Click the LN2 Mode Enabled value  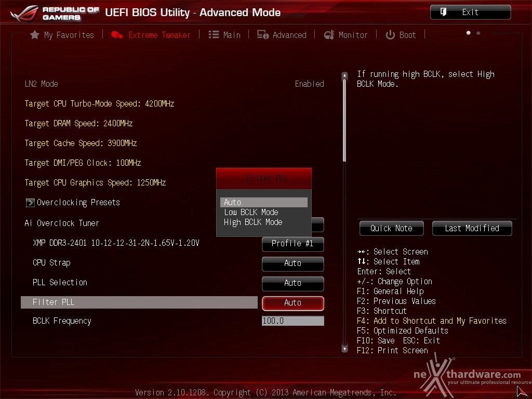click(x=310, y=84)
